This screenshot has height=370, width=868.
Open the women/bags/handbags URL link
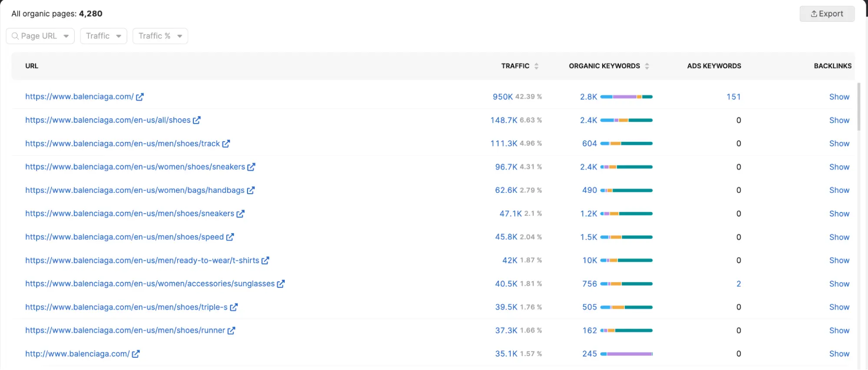135,190
